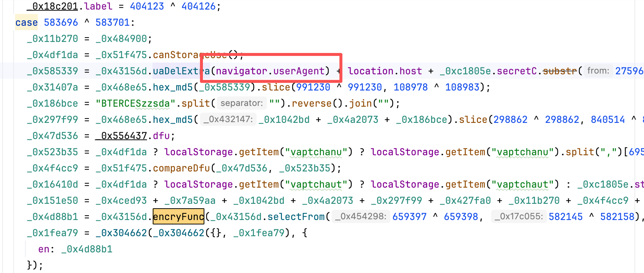This screenshot has height=273, width=644.
Task: Click hex_md5 on the _0x297f99 line
Action: 173,120
